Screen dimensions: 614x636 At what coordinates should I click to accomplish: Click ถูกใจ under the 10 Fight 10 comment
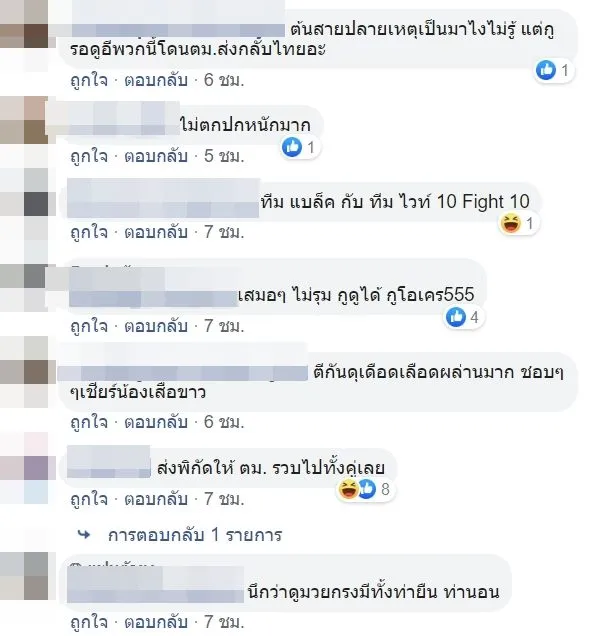tap(89, 232)
